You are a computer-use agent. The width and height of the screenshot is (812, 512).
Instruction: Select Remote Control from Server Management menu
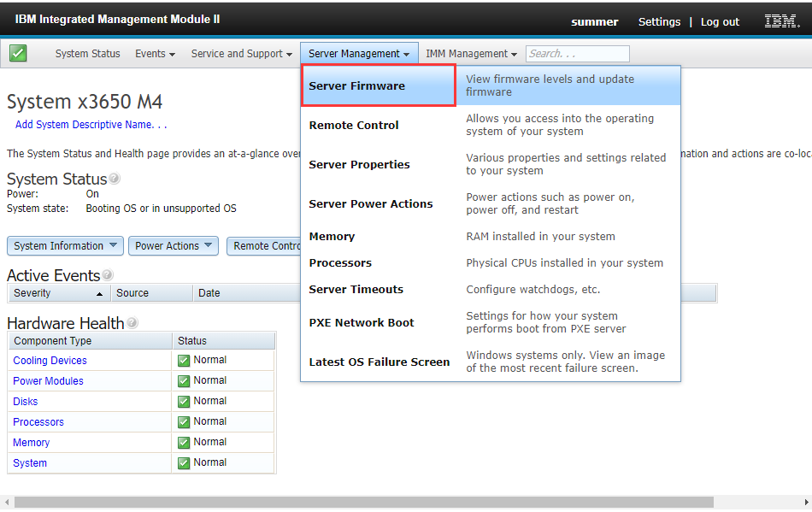coord(354,126)
